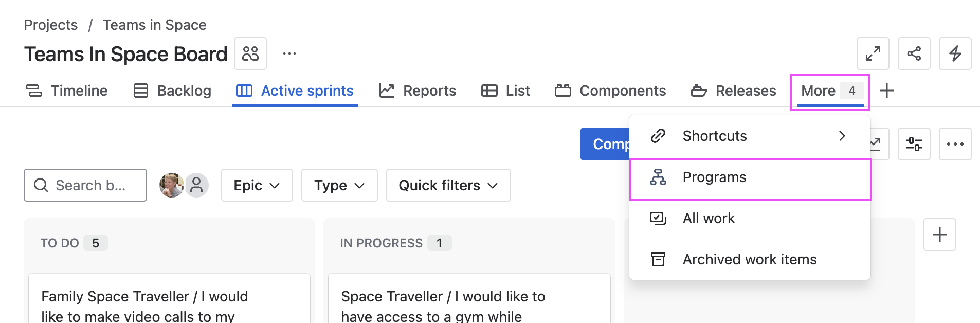Image resolution: width=980 pixels, height=323 pixels.
Task: Switch to the Backlog tab
Action: tap(172, 91)
